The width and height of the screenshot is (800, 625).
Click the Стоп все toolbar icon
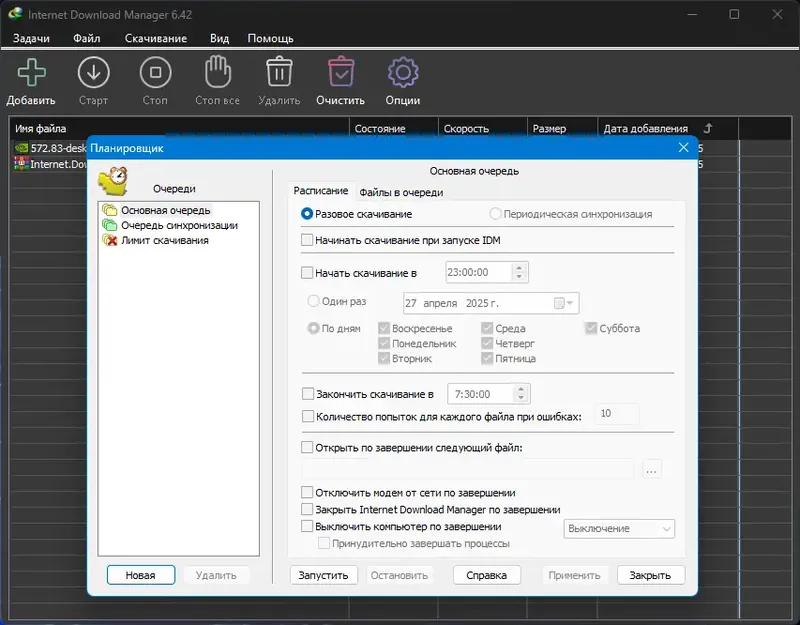(x=216, y=72)
